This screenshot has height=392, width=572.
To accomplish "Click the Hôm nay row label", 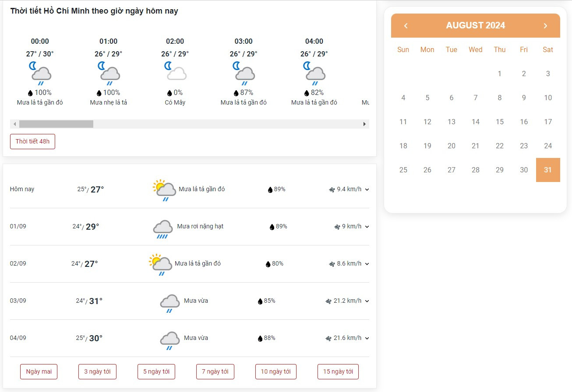I will pyautogui.click(x=22, y=189).
